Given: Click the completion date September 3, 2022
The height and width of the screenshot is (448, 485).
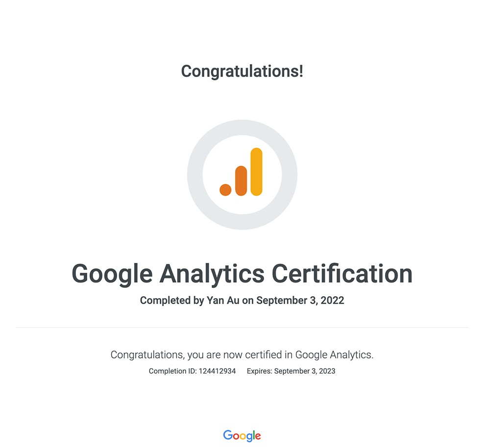Looking at the screenshot, I should pyautogui.click(x=300, y=301).
